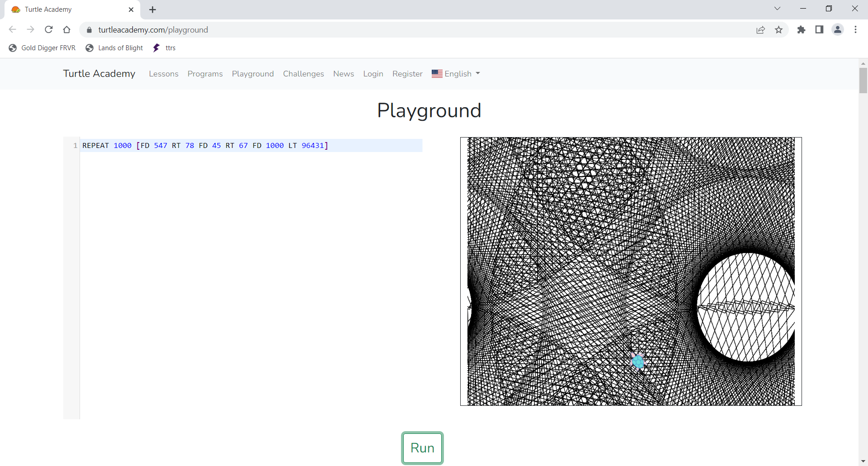Open the Challenges menu item
The width and height of the screenshot is (868, 466).
[303, 74]
